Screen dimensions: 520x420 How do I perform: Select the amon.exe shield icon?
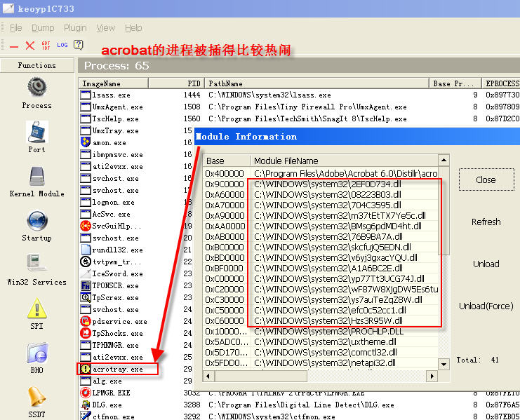pos(85,142)
